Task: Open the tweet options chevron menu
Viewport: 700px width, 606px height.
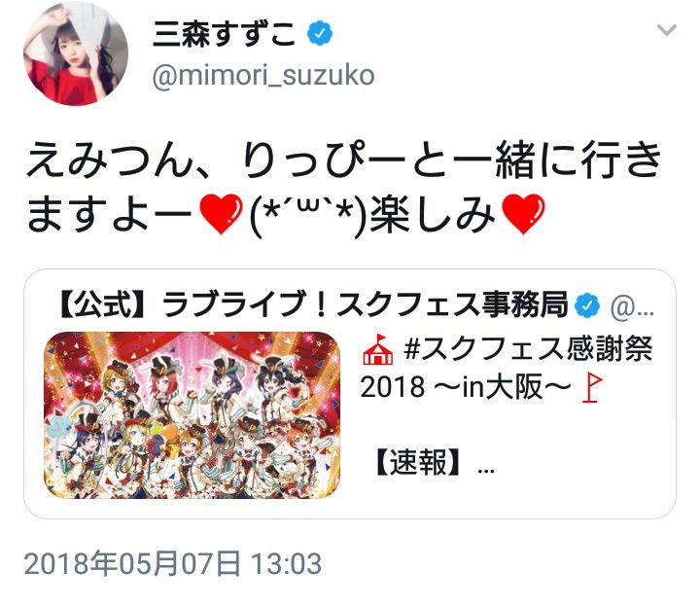Action: tap(667, 30)
